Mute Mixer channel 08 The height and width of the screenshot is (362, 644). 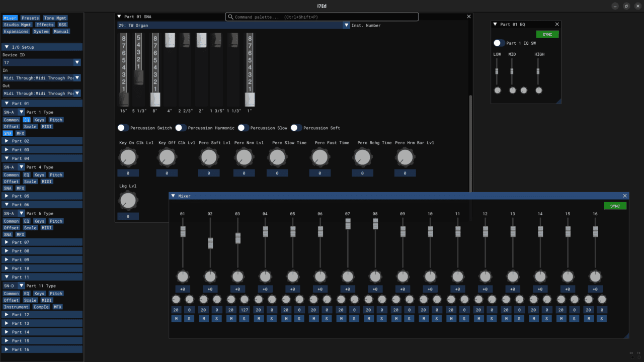[369, 318]
